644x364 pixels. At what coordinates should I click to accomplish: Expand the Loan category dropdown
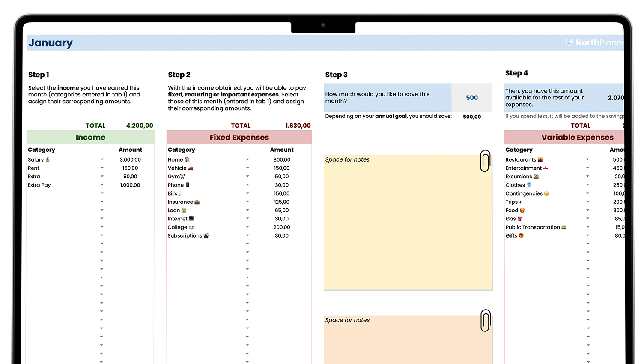247,210
